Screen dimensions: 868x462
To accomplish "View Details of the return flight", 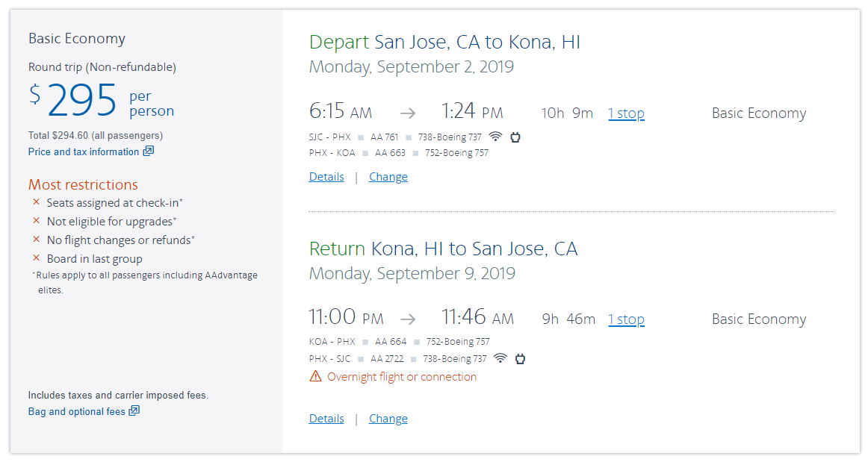I will tap(326, 419).
